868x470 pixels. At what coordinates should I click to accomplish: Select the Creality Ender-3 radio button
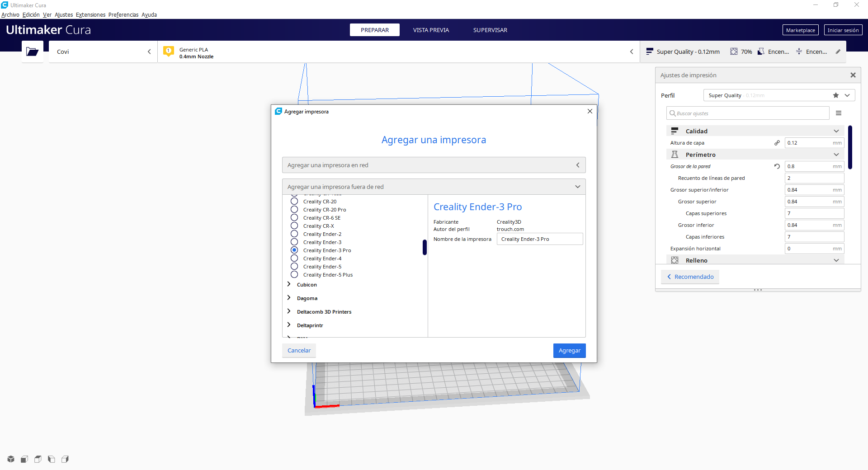pyautogui.click(x=294, y=242)
